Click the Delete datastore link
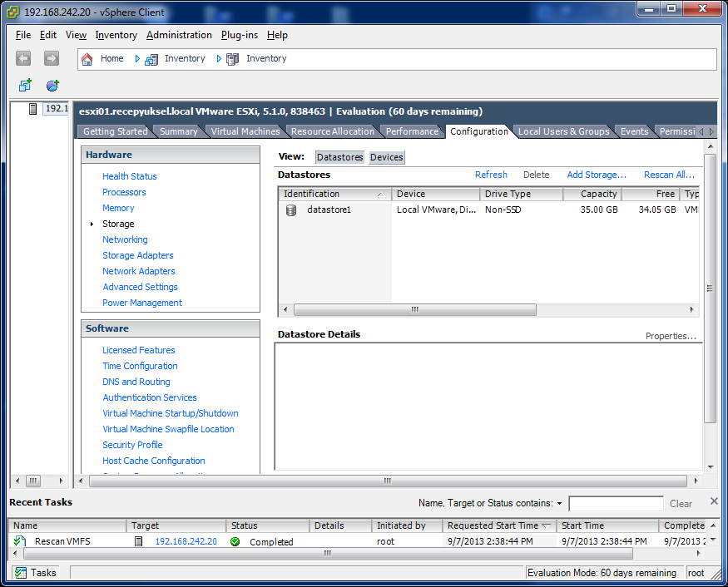The height and width of the screenshot is (587, 728). (x=537, y=175)
